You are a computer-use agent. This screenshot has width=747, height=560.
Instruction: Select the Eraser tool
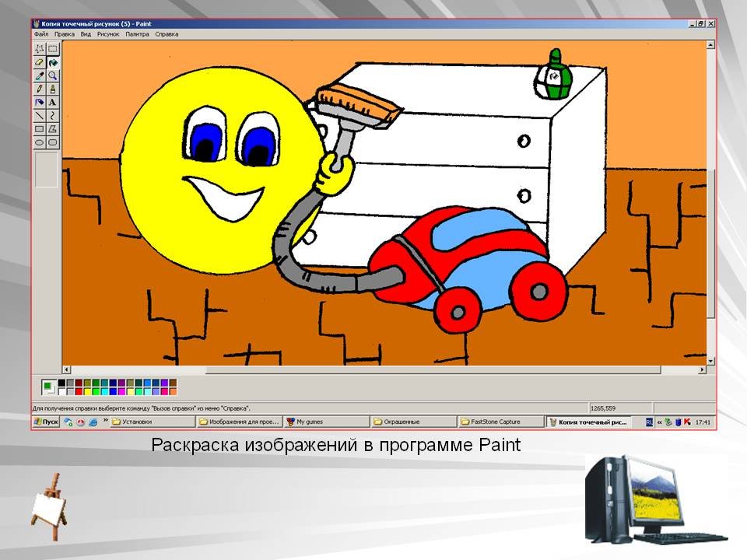[40, 62]
